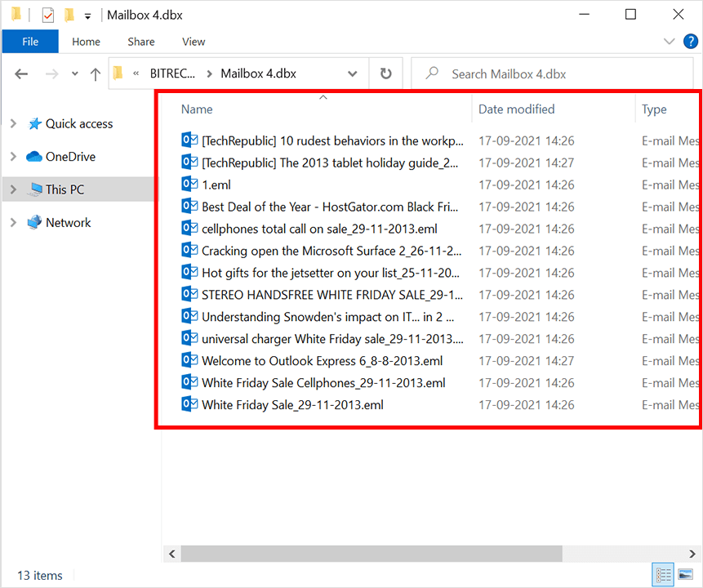Expand the This PC tree chevron
The height and width of the screenshot is (588, 703).
point(13,189)
